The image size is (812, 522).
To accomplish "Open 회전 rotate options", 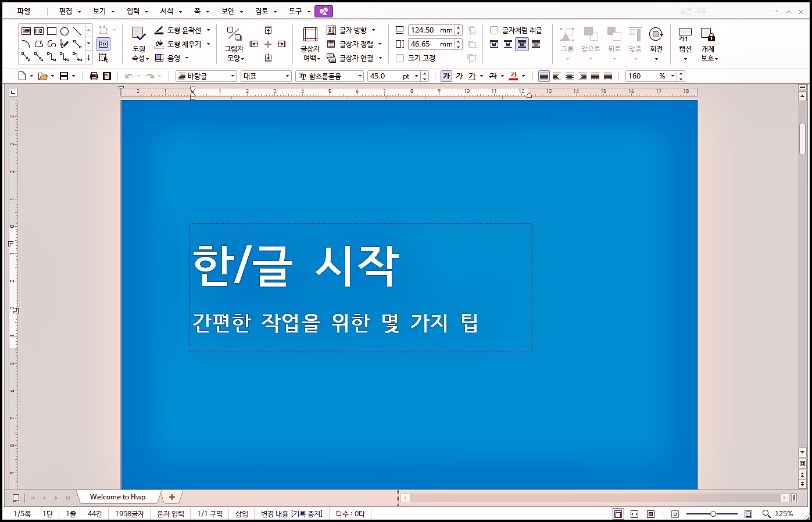I will [x=656, y=44].
